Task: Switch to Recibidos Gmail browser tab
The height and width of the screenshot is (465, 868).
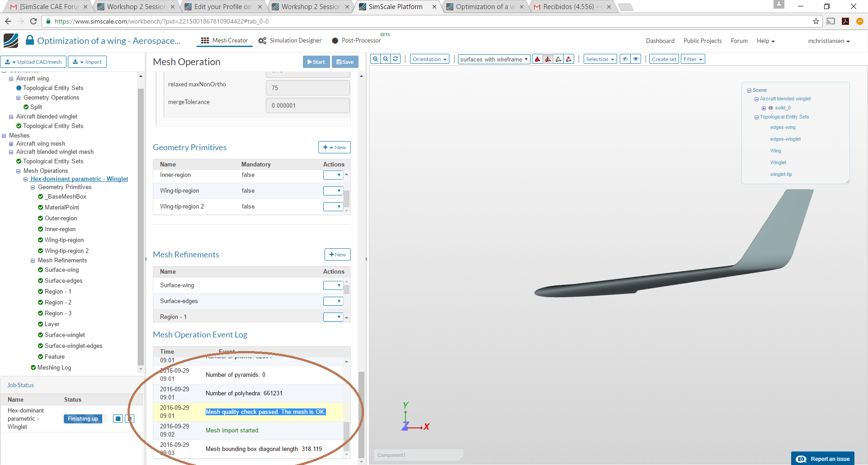Action: pyautogui.click(x=572, y=7)
